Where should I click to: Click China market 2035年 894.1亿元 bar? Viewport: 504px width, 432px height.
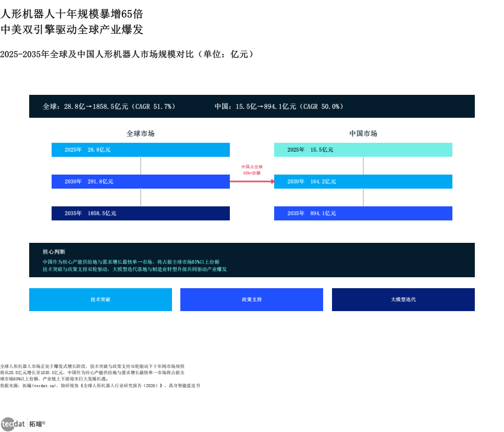tap(363, 214)
